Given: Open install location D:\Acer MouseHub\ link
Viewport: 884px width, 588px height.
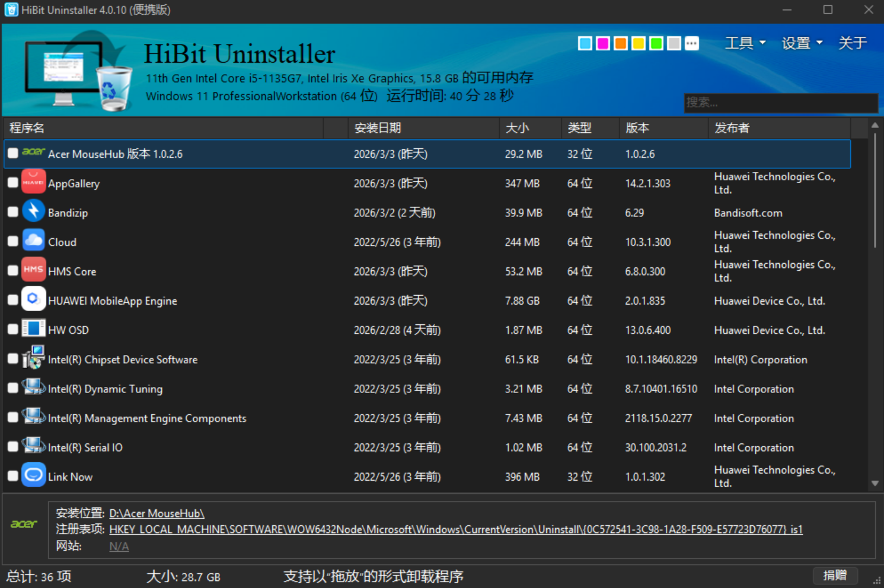Looking at the screenshot, I should pyautogui.click(x=157, y=513).
